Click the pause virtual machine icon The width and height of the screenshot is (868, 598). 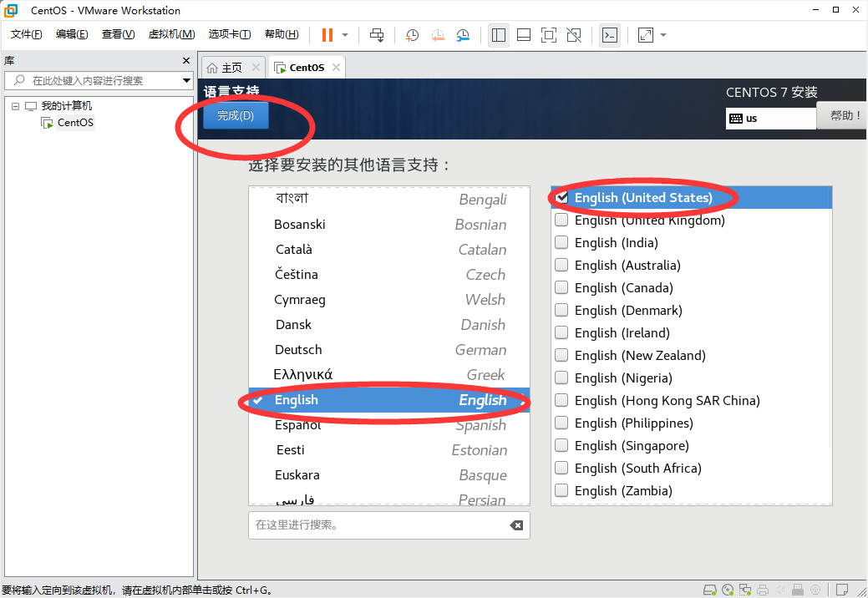[x=327, y=35]
